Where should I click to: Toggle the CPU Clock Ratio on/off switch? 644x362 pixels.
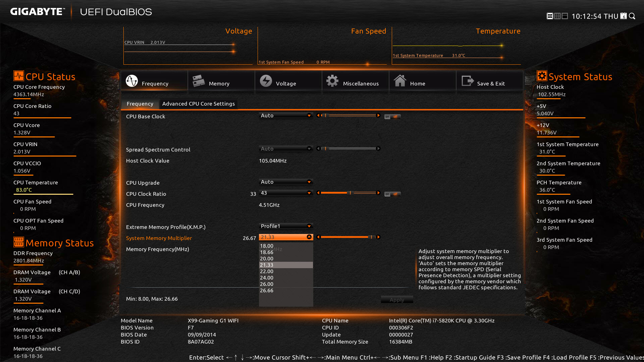392,194
